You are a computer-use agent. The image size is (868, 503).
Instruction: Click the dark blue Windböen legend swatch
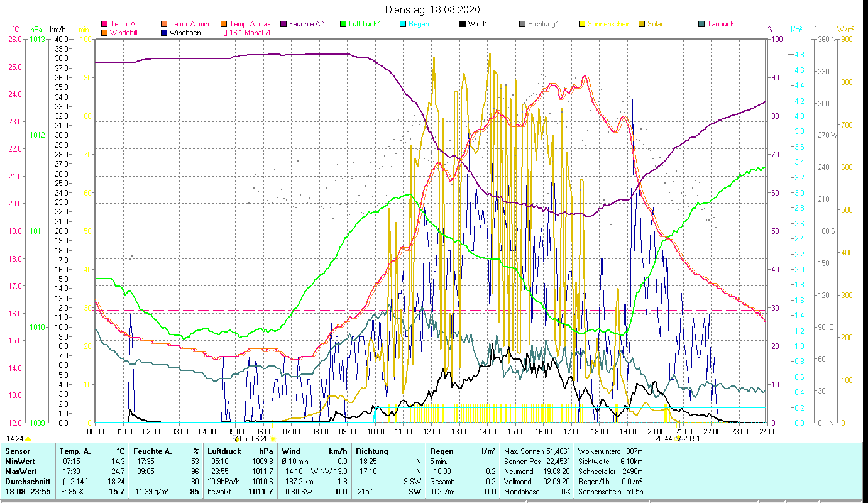tap(164, 33)
